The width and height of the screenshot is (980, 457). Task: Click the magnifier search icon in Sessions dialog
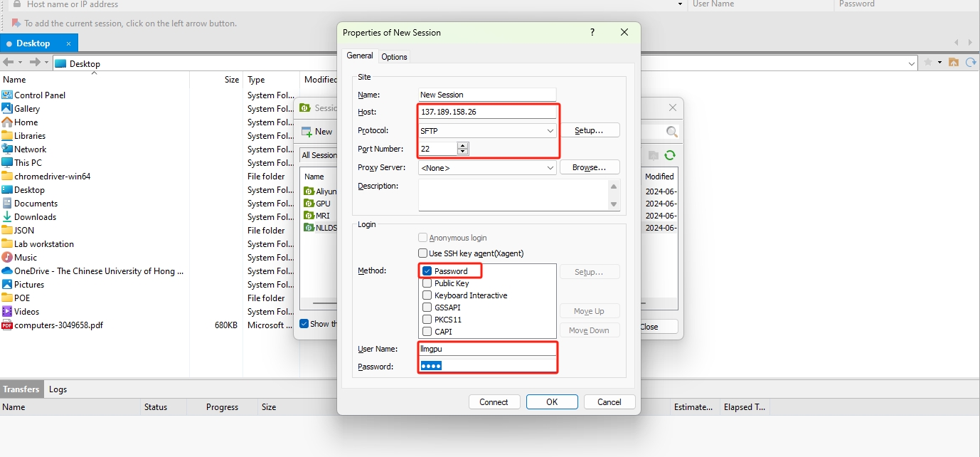click(671, 132)
